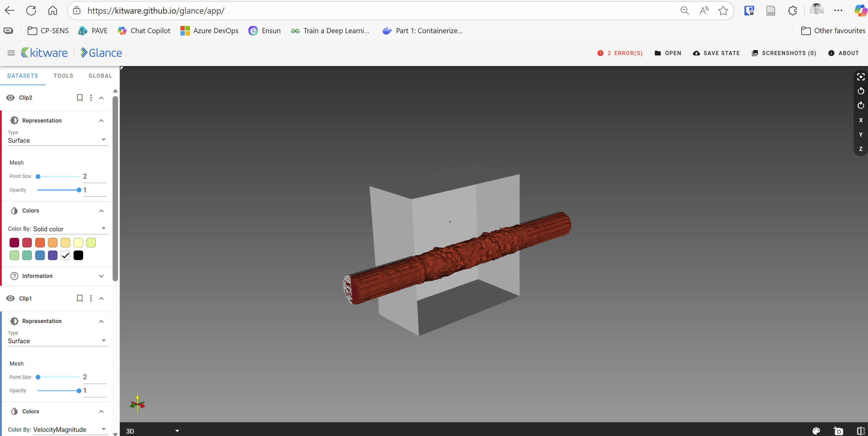Toggle split view layout icon
The height and width of the screenshot is (436, 868).
point(860,431)
